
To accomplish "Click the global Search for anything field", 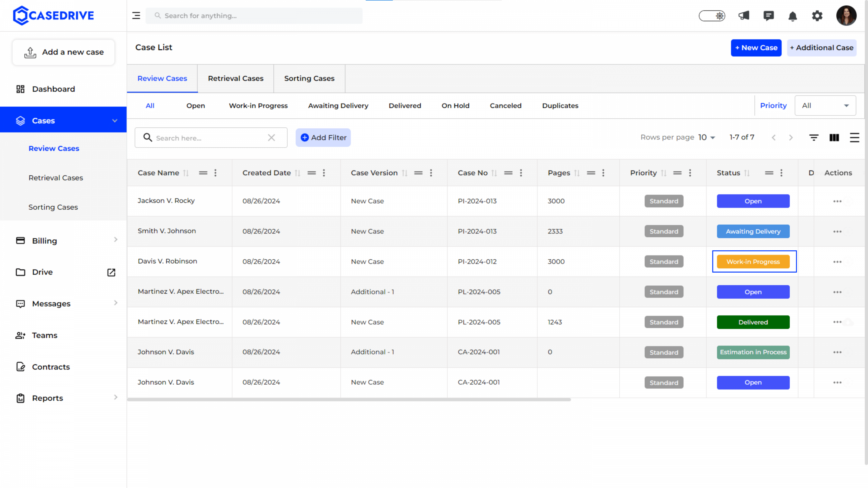I will [254, 16].
